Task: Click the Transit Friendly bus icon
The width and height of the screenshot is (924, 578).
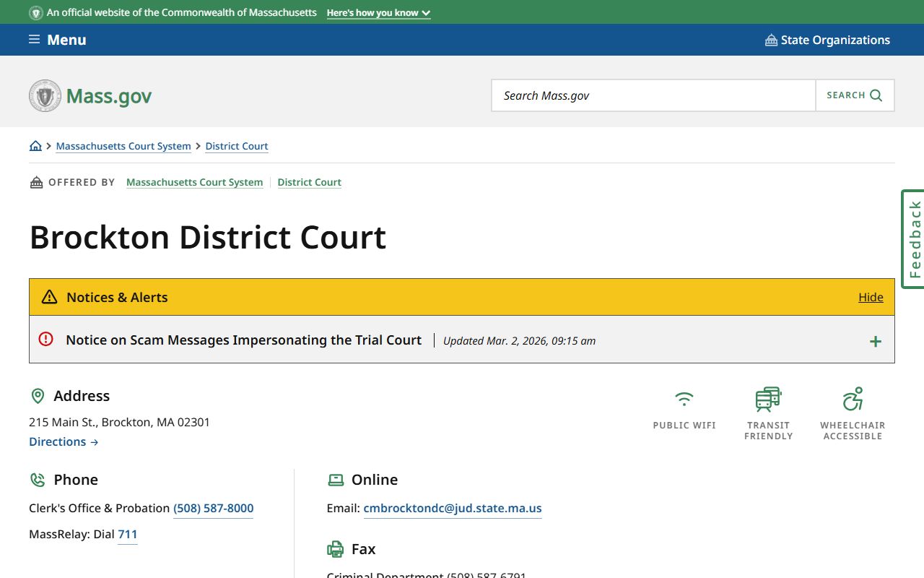Action: coord(768,399)
